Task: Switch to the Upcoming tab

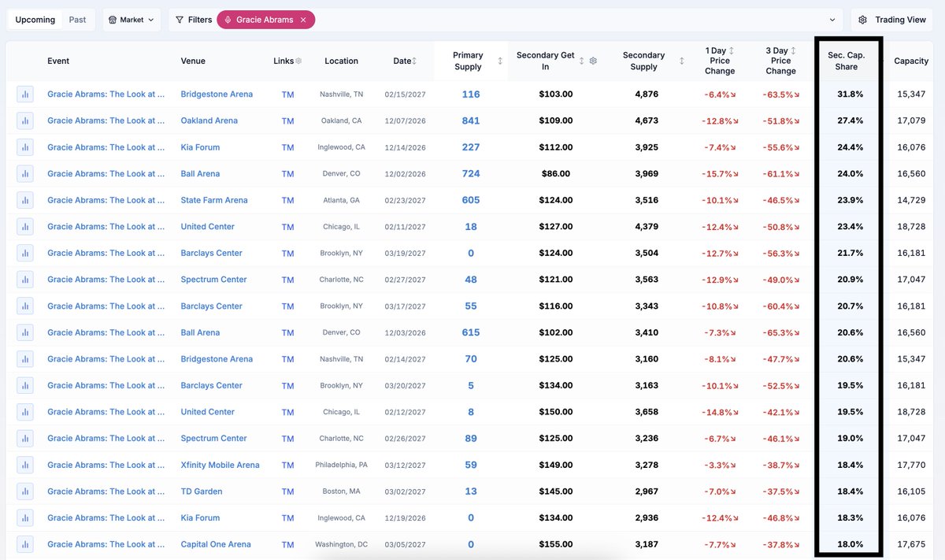Action: 35,20
